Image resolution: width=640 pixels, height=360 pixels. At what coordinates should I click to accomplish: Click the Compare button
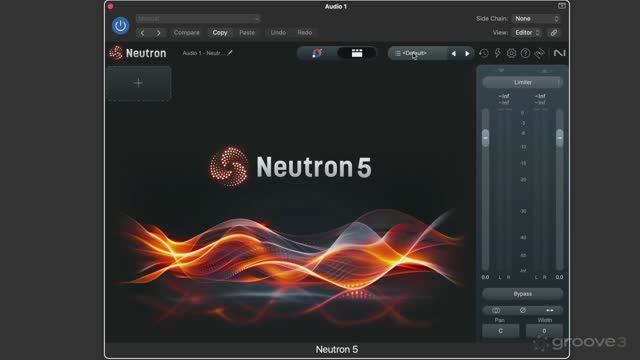click(187, 33)
